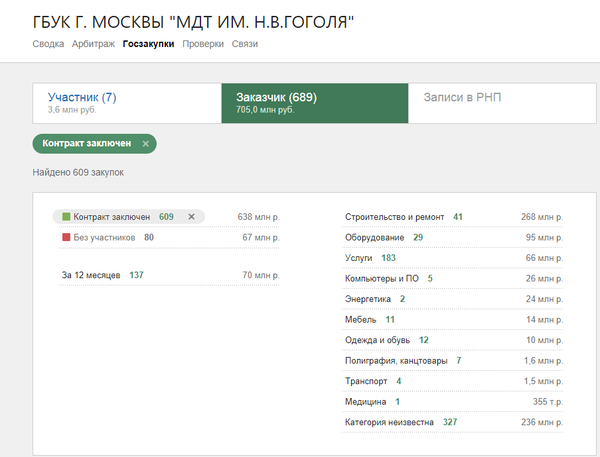The image size is (600, 457).
Task: Go to the 'Арбитраж' section
Action: [x=94, y=45]
